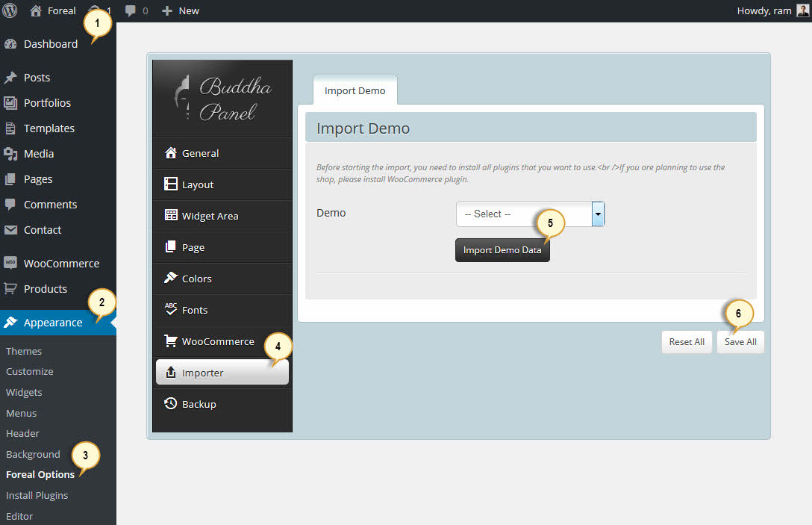This screenshot has height=525, width=812.
Task: Click the Templates label in sidebar
Action: click(49, 128)
